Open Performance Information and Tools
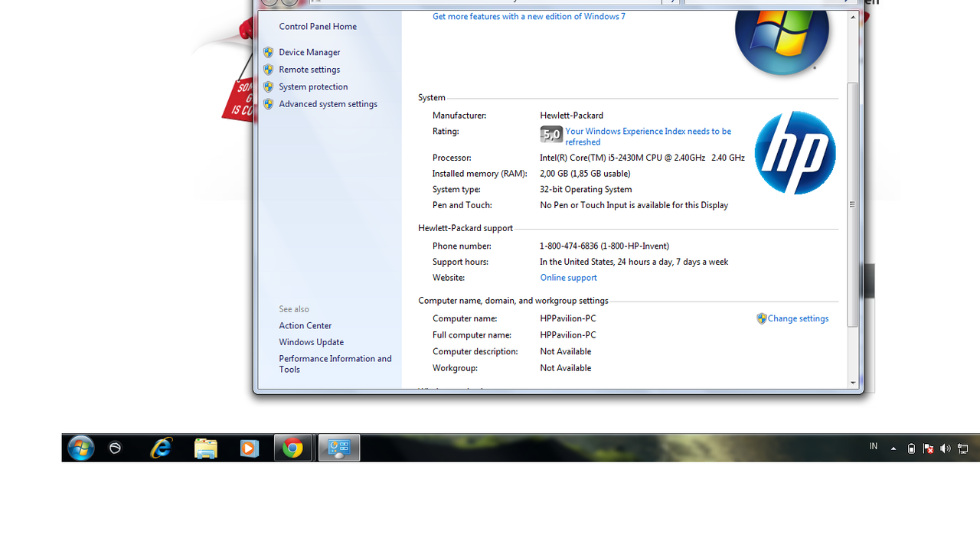Viewport: 980px width, 551px height. point(335,364)
